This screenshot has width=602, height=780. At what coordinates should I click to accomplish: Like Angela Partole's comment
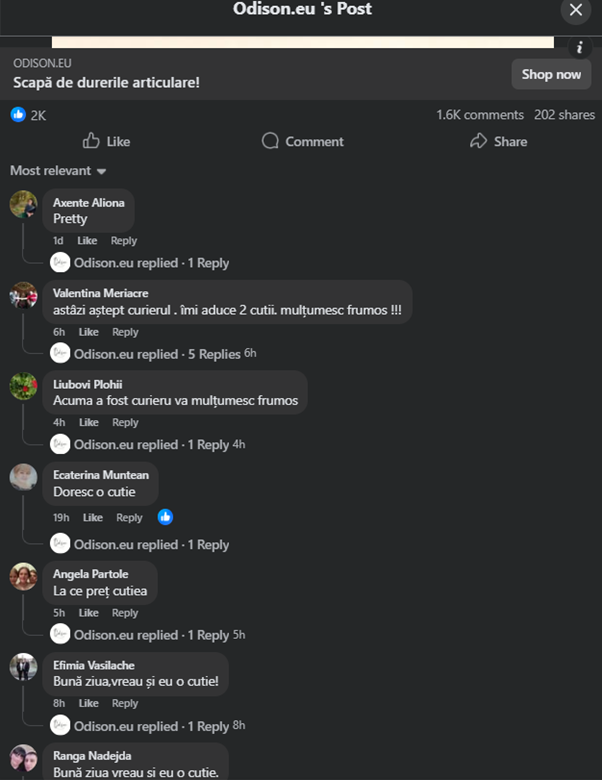click(x=89, y=613)
